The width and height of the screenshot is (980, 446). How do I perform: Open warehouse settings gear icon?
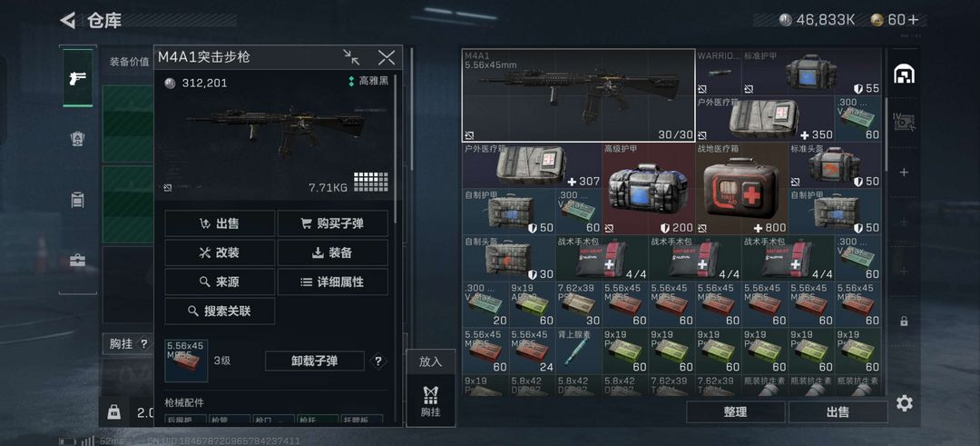point(904,402)
